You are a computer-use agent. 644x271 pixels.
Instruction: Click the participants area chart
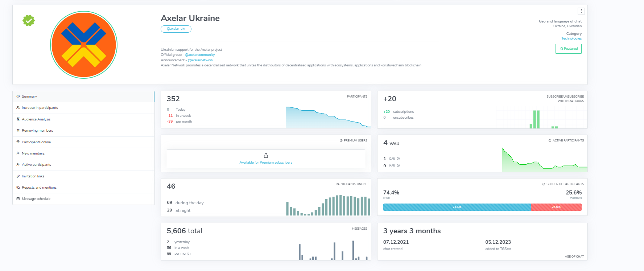[x=328, y=117]
